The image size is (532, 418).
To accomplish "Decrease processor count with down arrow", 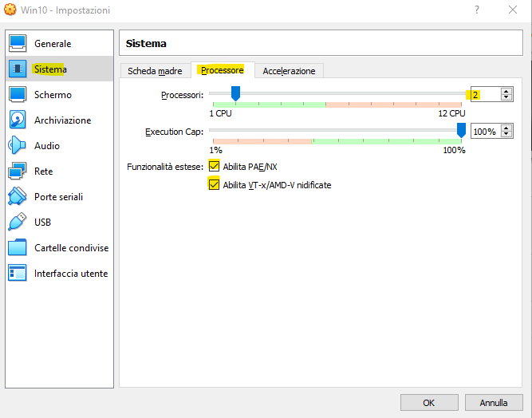I will click(x=506, y=97).
